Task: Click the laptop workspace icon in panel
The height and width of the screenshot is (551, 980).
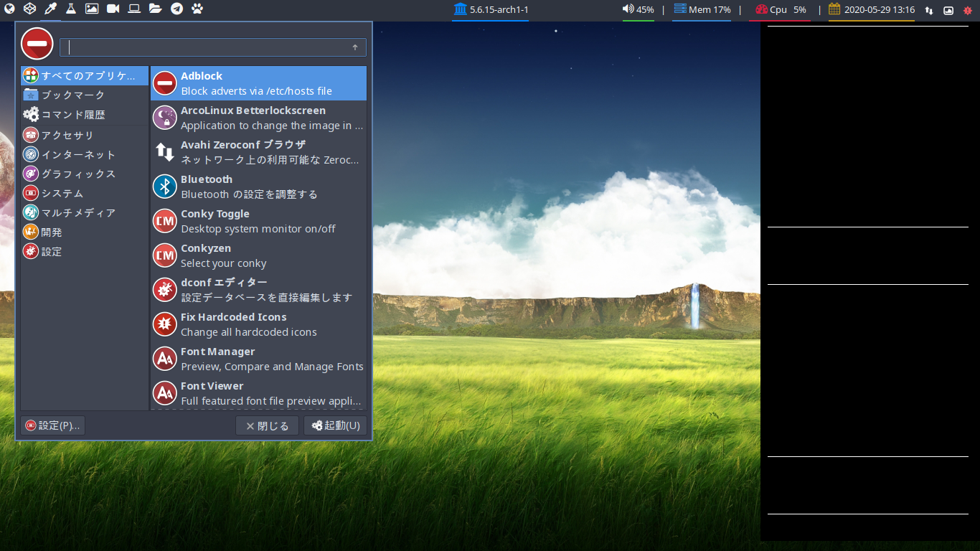Action: (134, 9)
